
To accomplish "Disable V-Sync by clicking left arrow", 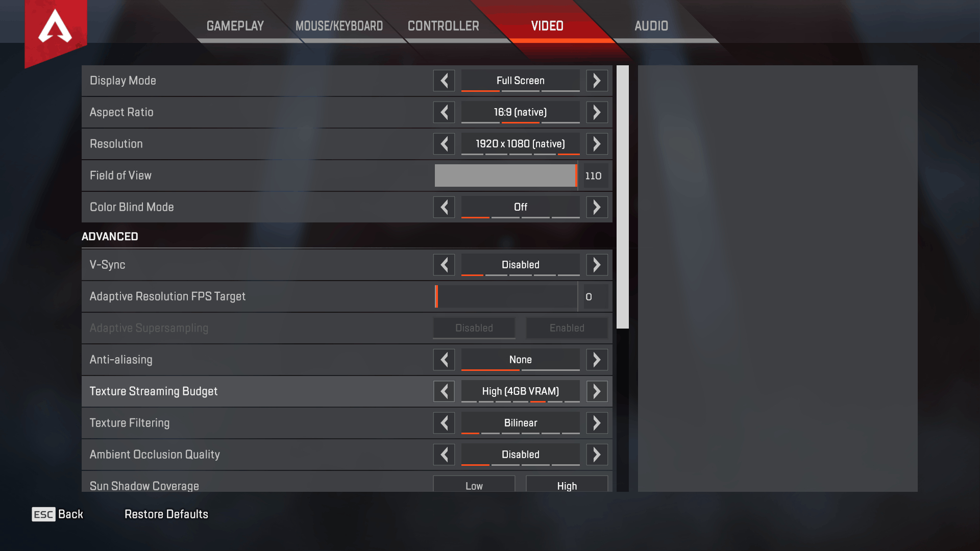I will [x=444, y=264].
